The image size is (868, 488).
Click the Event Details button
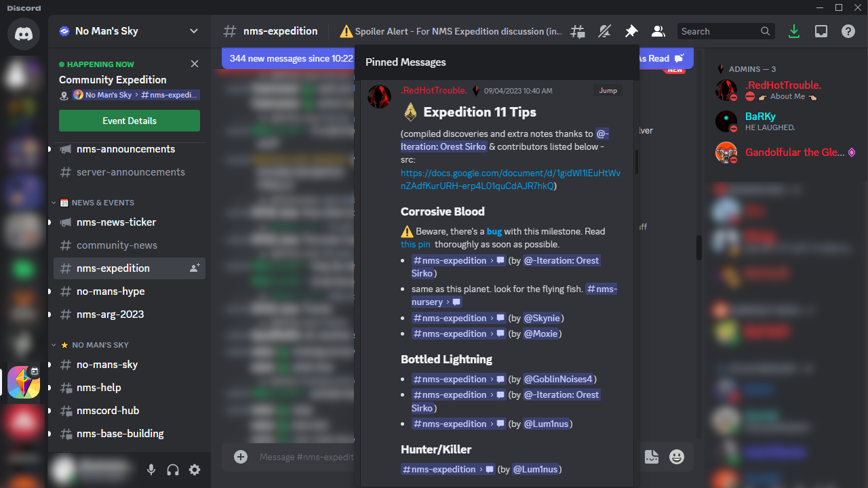[x=130, y=121]
